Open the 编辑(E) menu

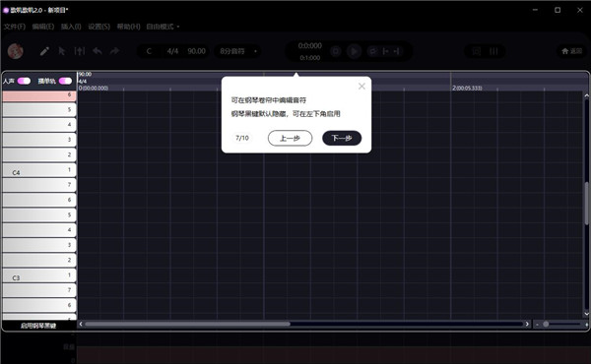point(43,27)
